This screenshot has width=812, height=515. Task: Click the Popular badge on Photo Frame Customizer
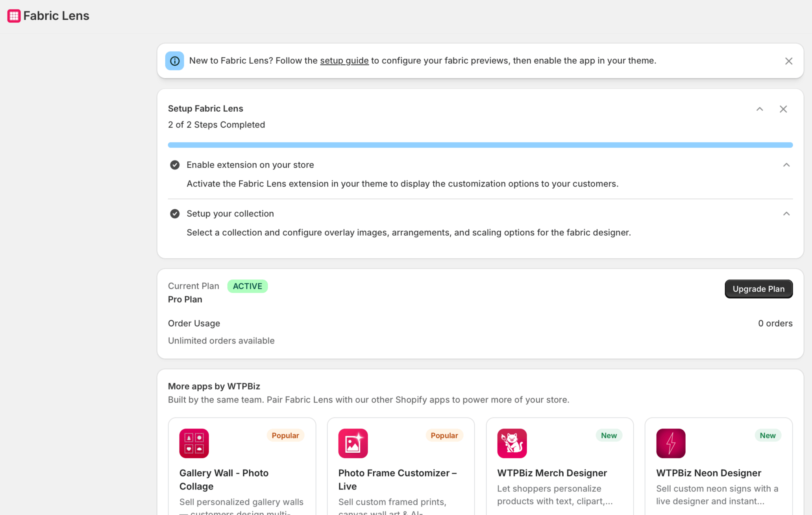coord(444,435)
